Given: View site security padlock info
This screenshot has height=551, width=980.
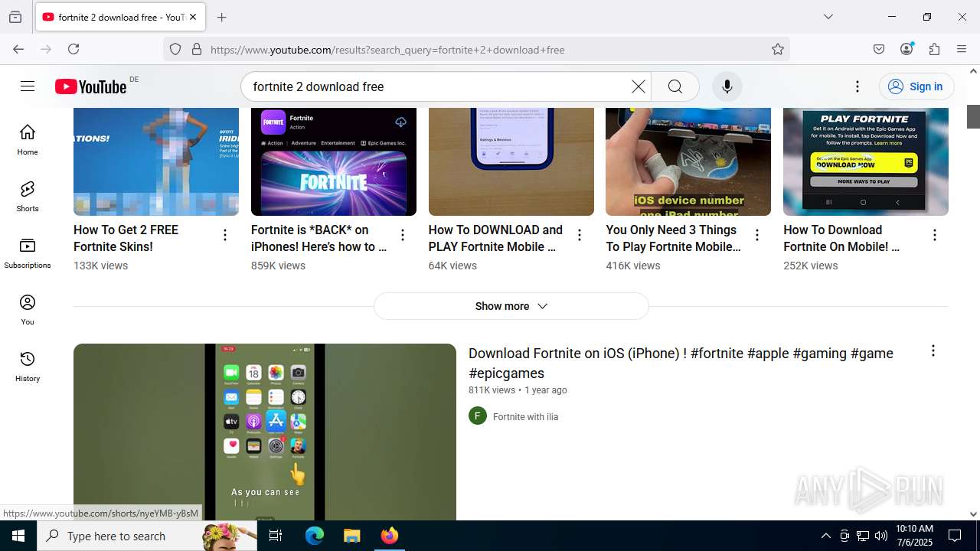Looking at the screenshot, I should coord(197,49).
